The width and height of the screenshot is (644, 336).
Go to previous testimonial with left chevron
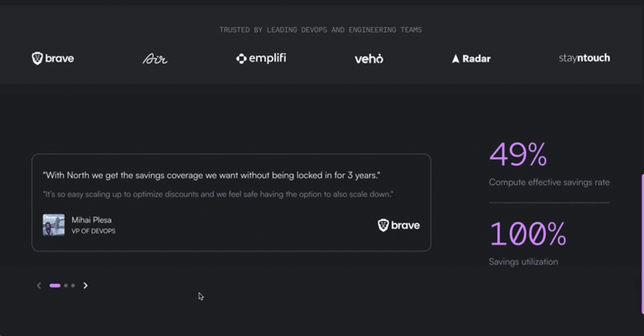tap(39, 285)
